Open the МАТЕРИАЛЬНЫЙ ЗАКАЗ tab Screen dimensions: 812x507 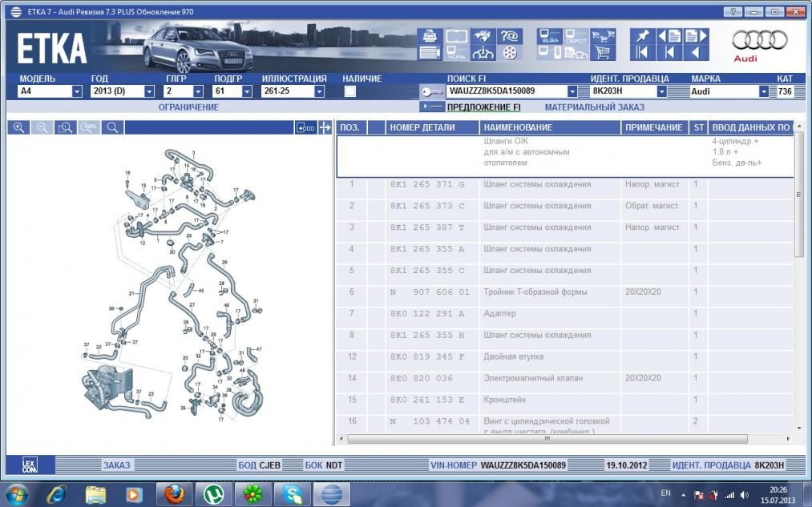point(595,107)
